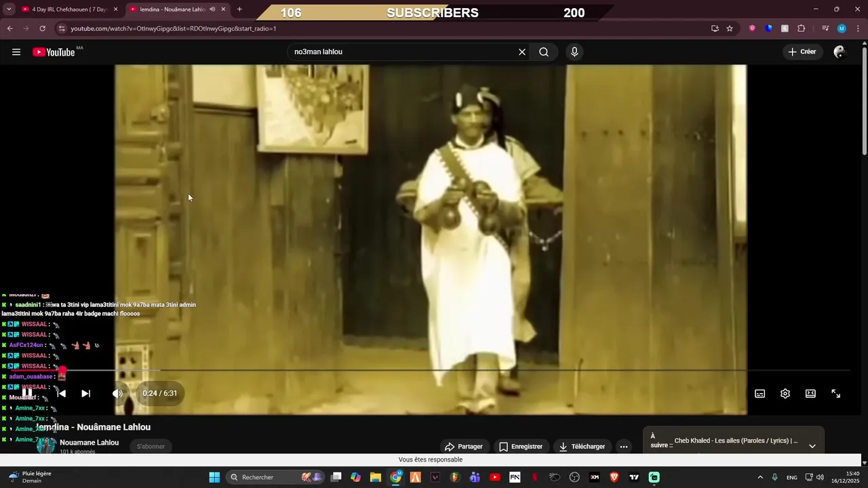This screenshot has width=868, height=488.
Task: Open weather widget Pluie légère
Action: [30, 477]
